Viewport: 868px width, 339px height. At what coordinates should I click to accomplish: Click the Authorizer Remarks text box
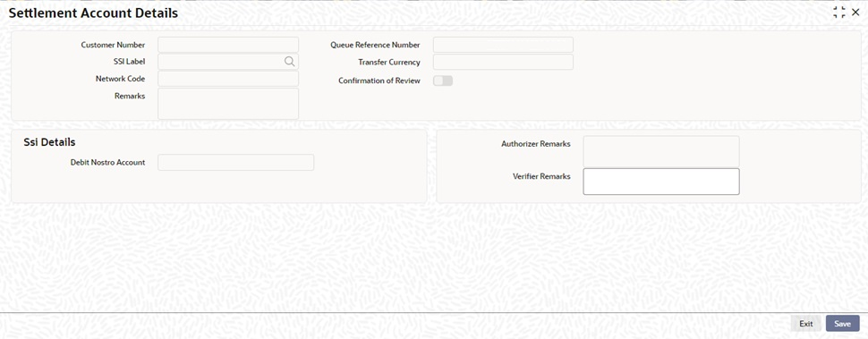point(661,151)
